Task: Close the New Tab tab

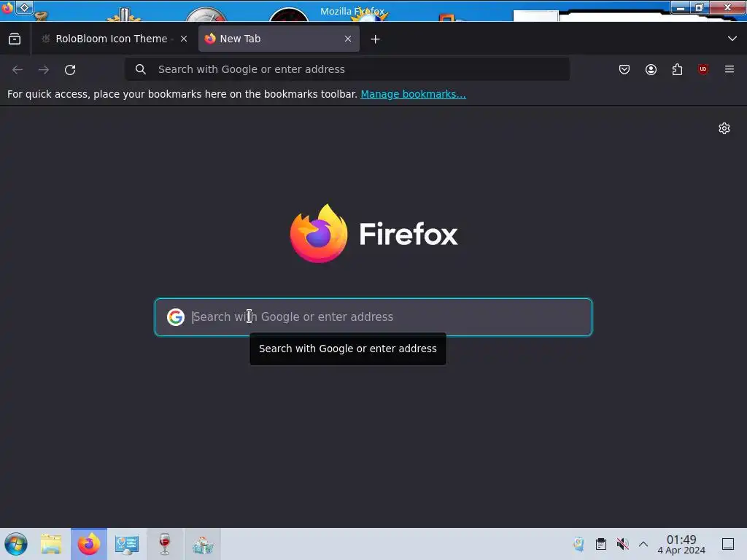Action: click(348, 39)
